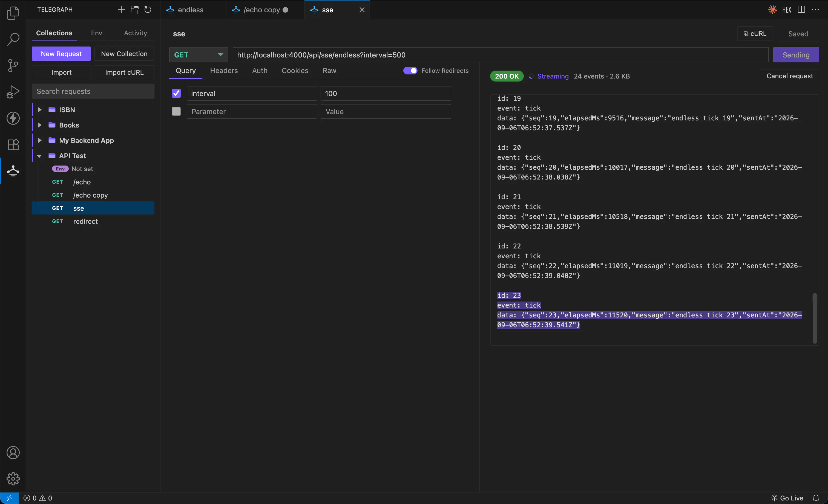
Task: Switch to the /echo copy editor tab
Action: 265,10
